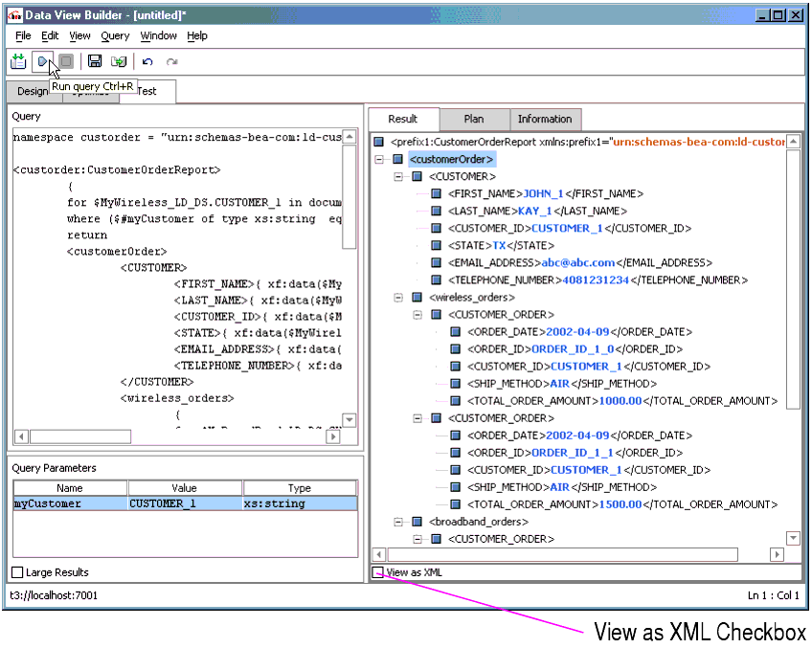This screenshot has width=812, height=648.
Task: Click the result pane down scroll arrow
Action: [793, 538]
